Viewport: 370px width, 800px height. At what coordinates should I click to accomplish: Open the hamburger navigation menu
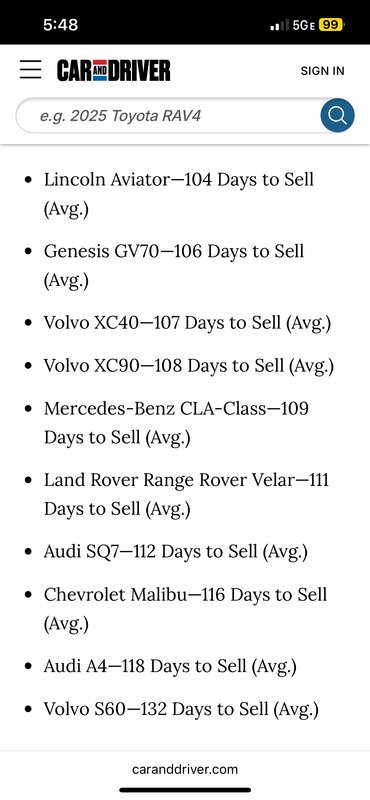tap(31, 69)
